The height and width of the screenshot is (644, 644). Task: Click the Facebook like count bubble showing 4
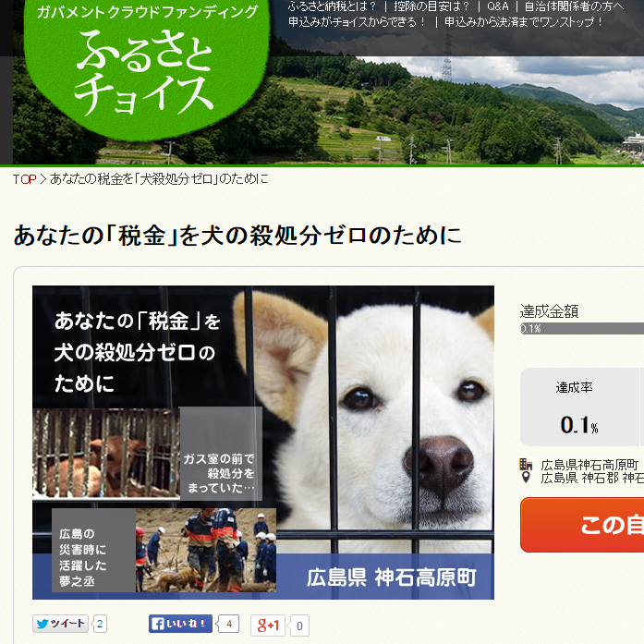[229, 625]
